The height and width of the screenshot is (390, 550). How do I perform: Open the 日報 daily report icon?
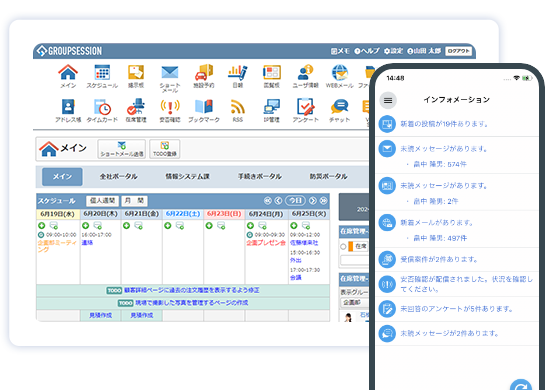click(237, 72)
